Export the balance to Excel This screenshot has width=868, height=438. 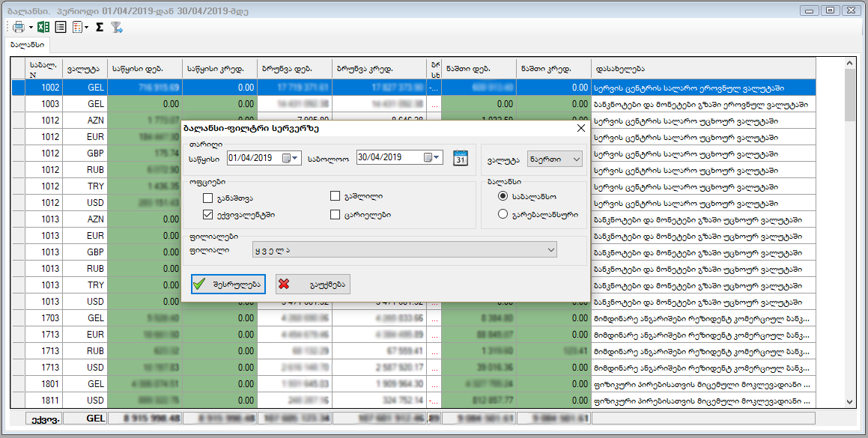[x=43, y=27]
